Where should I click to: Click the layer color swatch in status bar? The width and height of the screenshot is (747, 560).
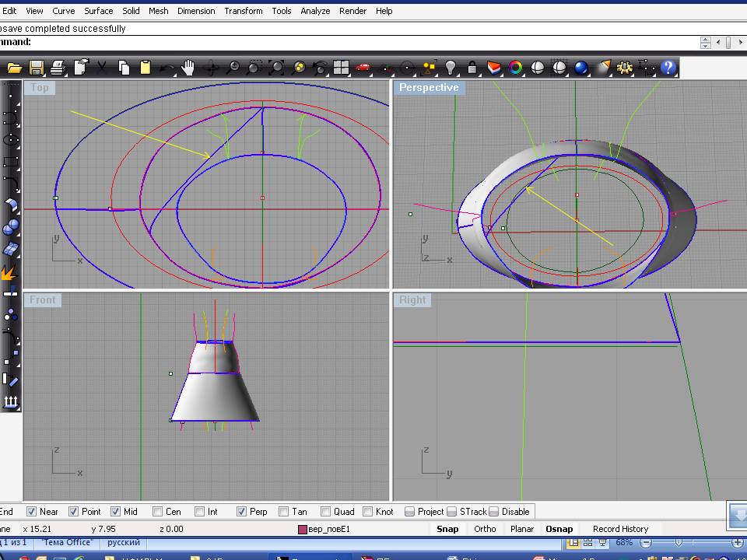tap(303, 530)
